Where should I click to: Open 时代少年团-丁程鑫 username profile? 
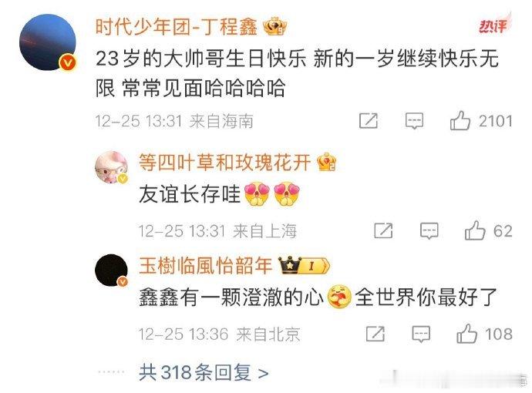point(176,26)
